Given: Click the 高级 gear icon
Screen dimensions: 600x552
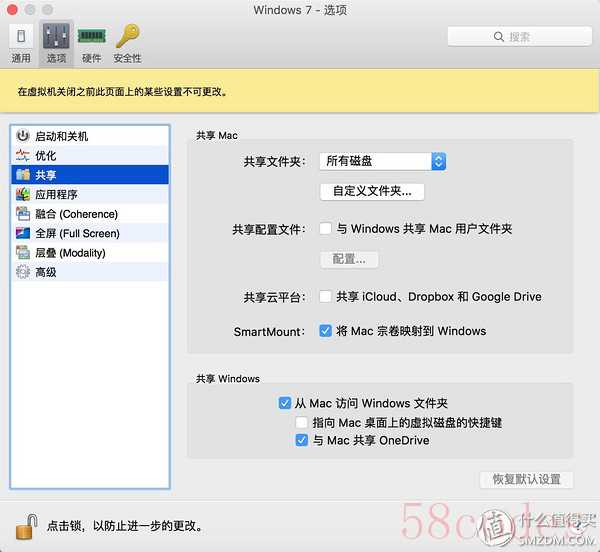Looking at the screenshot, I should (23, 272).
